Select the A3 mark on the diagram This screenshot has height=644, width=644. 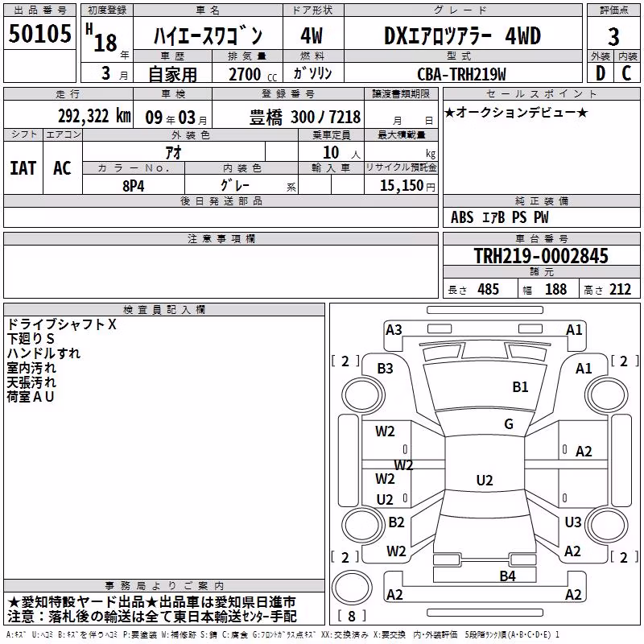(394, 330)
